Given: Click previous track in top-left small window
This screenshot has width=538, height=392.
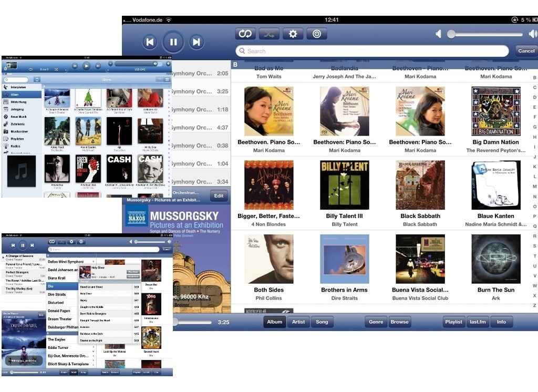Looking at the screenshot, I should [x=75, y=66].
